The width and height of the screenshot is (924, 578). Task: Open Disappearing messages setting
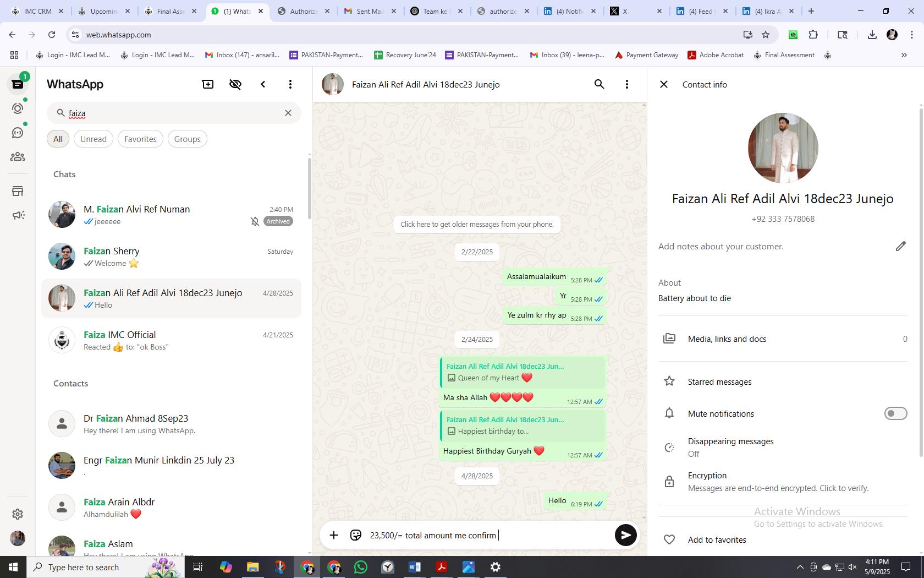coord(783,448)
